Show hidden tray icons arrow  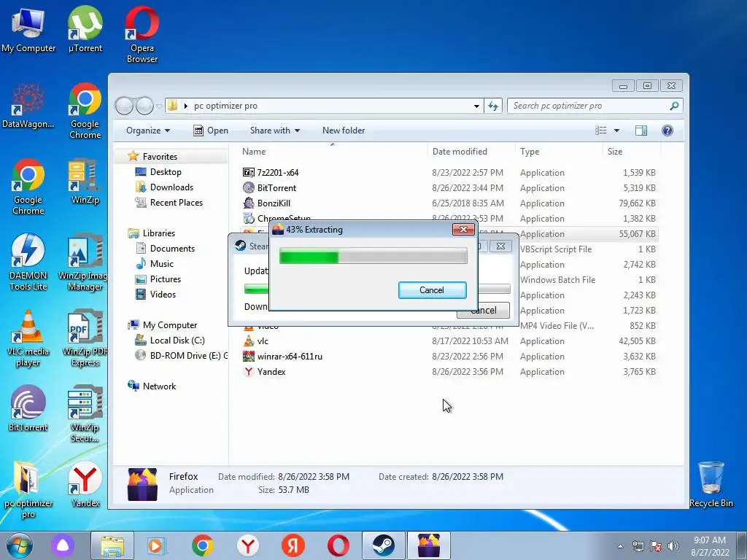point(620,546)
